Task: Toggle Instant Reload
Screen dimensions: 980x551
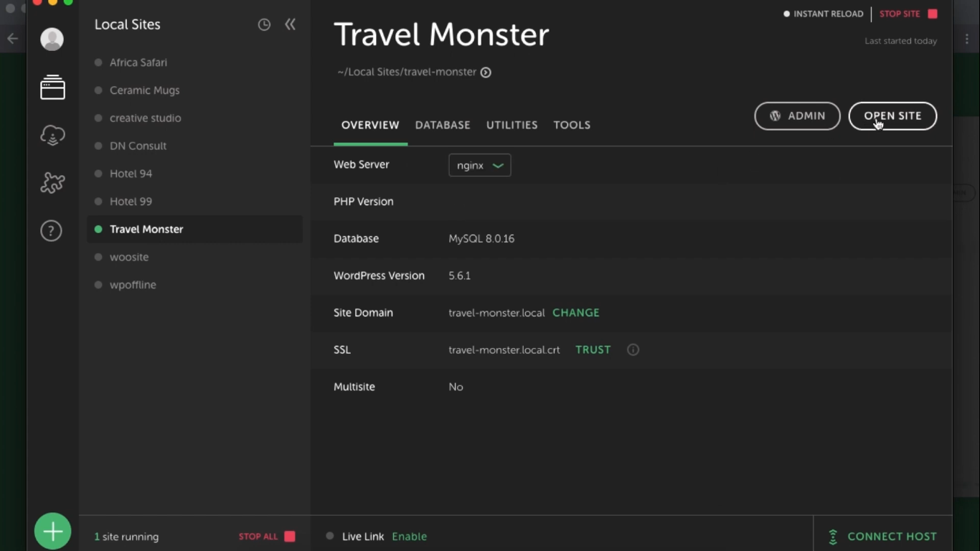Action: pos(824,14)
